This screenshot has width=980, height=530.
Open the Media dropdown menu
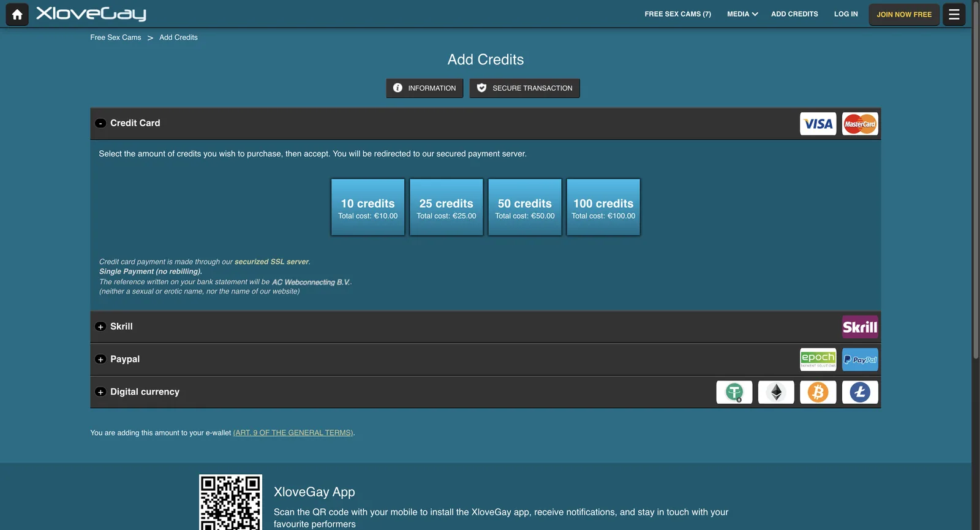click(x=742, y=14)
